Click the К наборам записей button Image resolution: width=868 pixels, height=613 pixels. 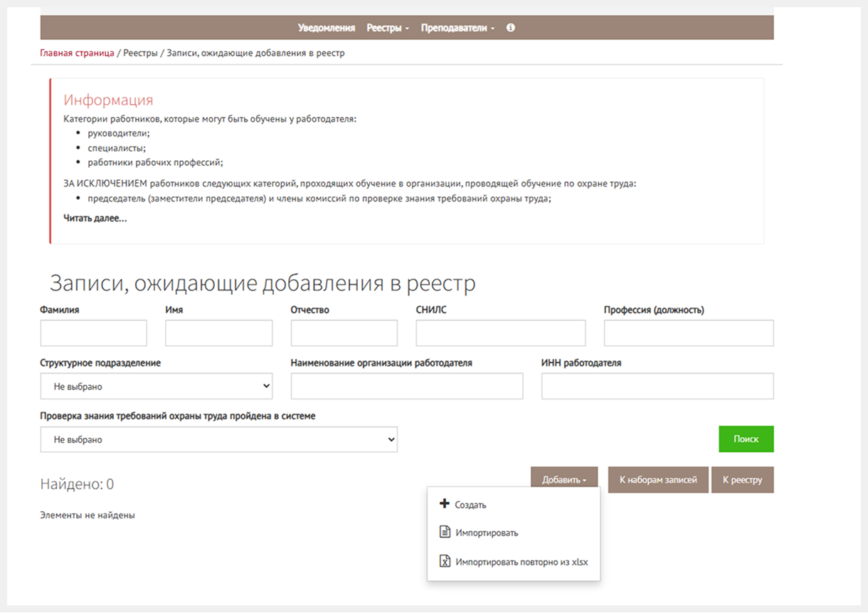pyautogui.click(x=657, y=479)
